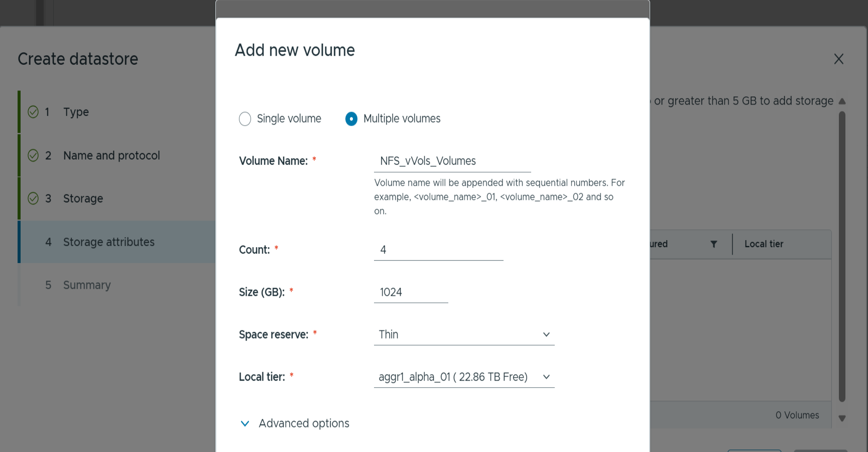This screenshot has width=868, height=452.
Task: Go to the Storage wizard step
Action: (83, 199)
